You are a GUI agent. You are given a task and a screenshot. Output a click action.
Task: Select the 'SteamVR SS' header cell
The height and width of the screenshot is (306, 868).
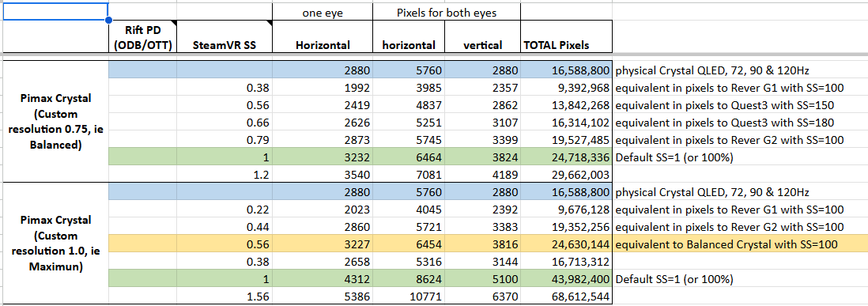225,37
